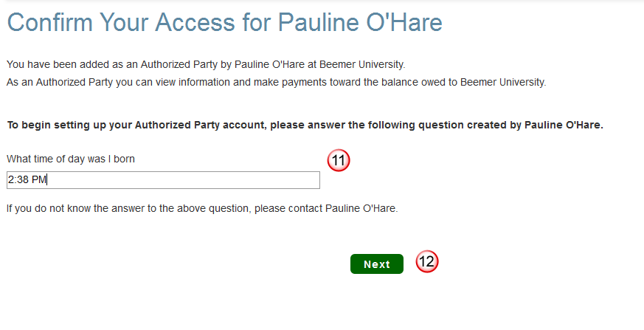
Task: Click the bold 'To begin setting up' instruction
Action: (x=304, y=125)
